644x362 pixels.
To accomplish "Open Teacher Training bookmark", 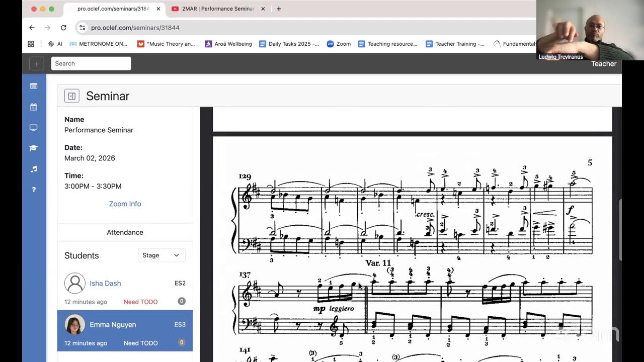I will [455, 44].
